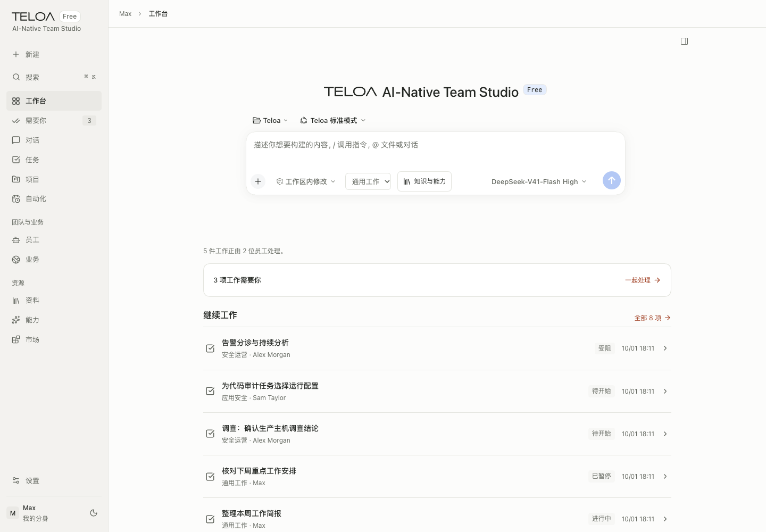Image resolution: width=766 pixels, height=532 pixels.
Task: Expand the Teloa workspace dropdown
Action: tap(270, 120)
